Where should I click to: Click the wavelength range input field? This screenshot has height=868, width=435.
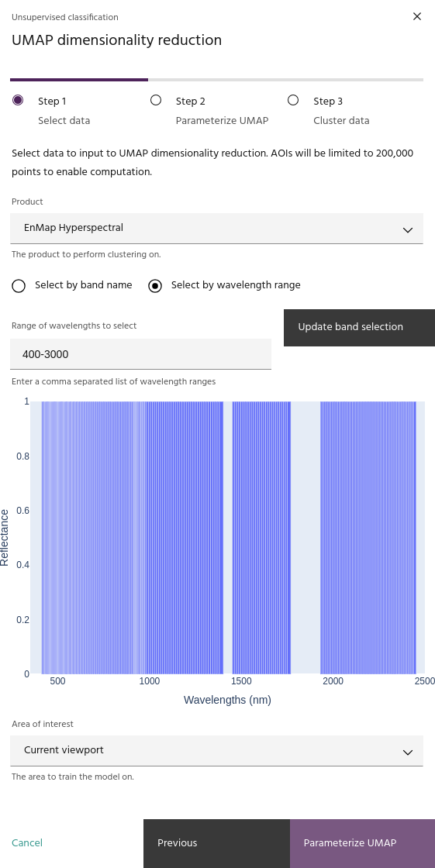141,354
